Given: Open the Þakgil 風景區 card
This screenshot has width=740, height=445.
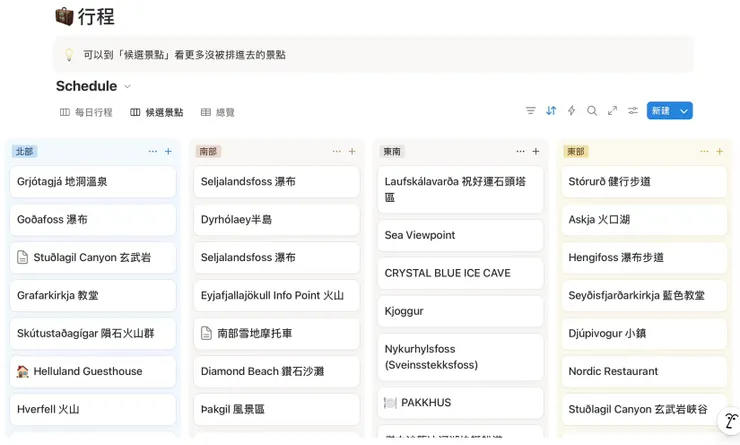Looking at the screenshot, I should click(x=277, y=409).
